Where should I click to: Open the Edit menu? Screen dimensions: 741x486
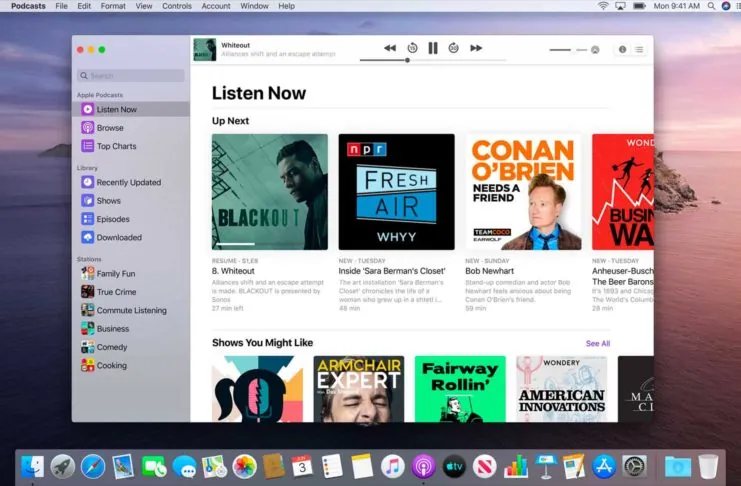[84, 6]
